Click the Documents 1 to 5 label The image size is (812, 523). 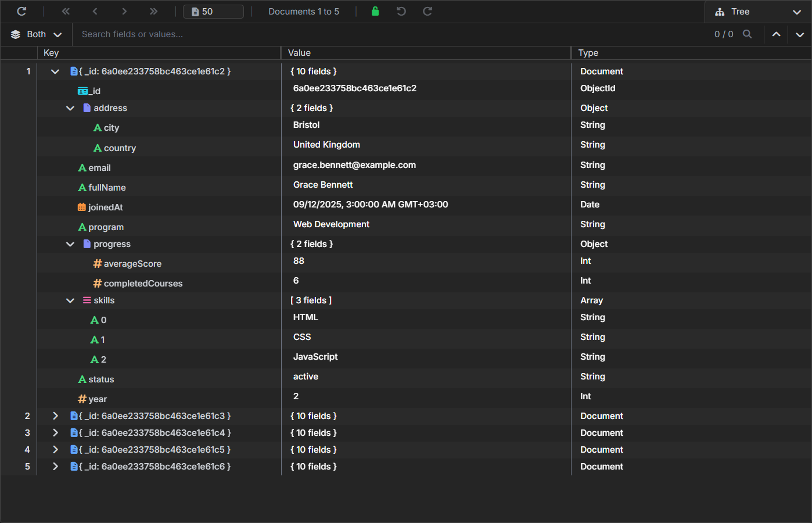304,12
